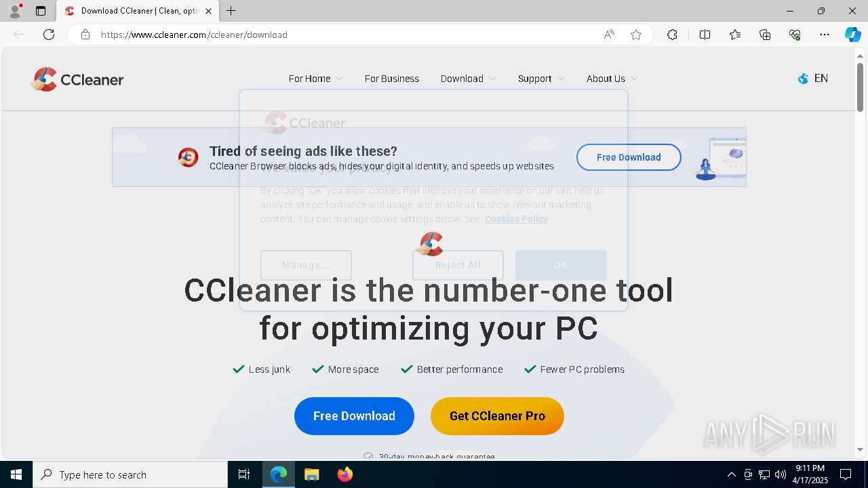Open the For Business page
The width and height of the screenshot is (868, 488).
(x=392, y=79)
